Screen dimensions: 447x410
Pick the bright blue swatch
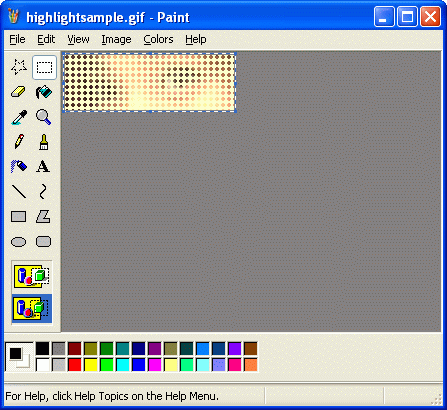(x=139, y=365)
